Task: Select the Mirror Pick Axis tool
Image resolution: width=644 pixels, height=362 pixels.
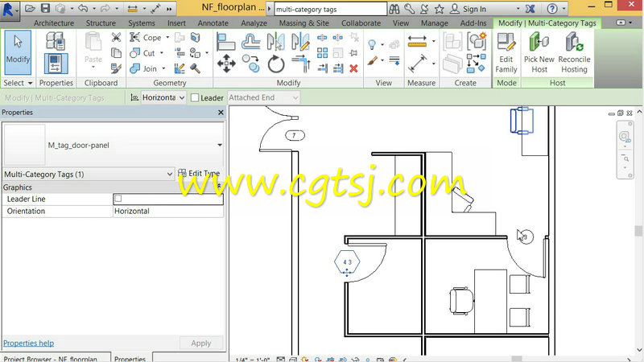Action: 275,42
